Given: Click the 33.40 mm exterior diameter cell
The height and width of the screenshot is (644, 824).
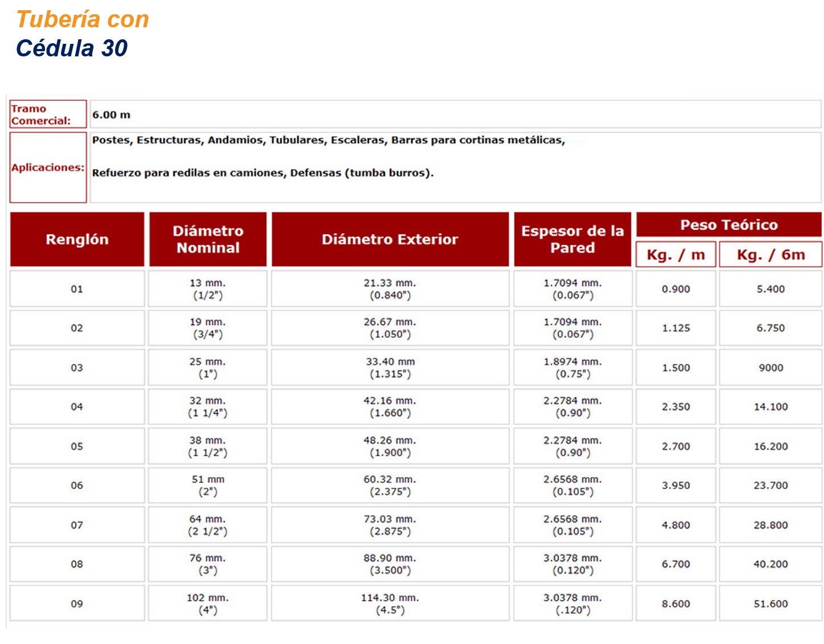Looking at the screenshot, I should 390,368.
